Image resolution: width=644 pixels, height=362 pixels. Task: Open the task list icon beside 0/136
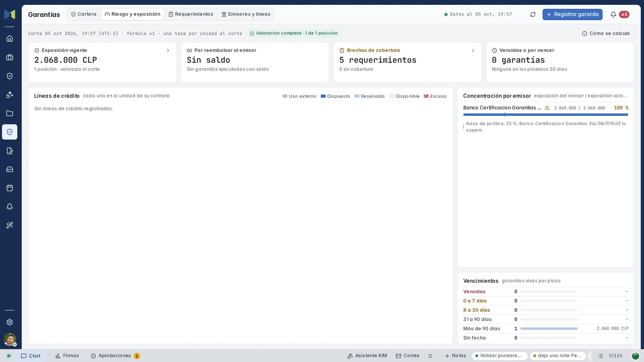pyautogui.click(x=601, y=356)
